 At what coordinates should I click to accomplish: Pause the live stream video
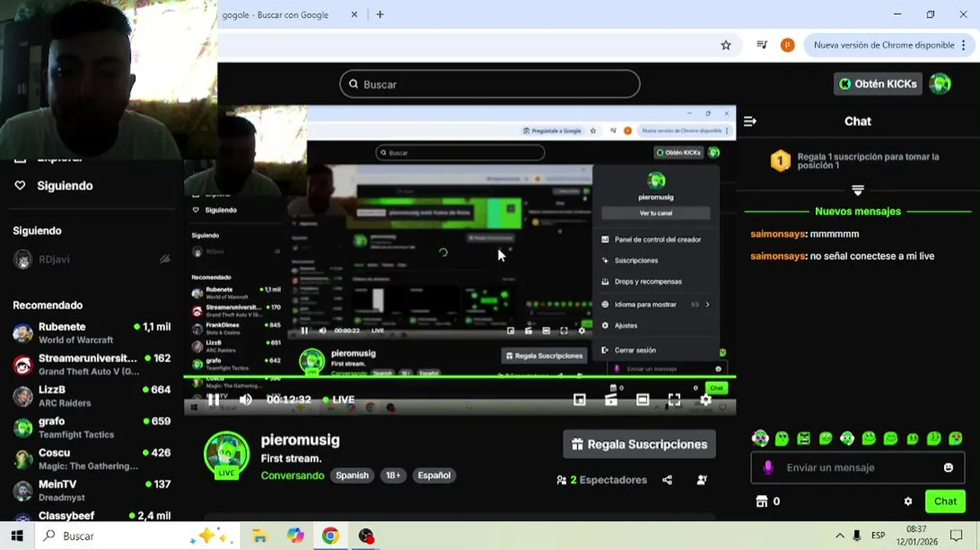(214, 400)
